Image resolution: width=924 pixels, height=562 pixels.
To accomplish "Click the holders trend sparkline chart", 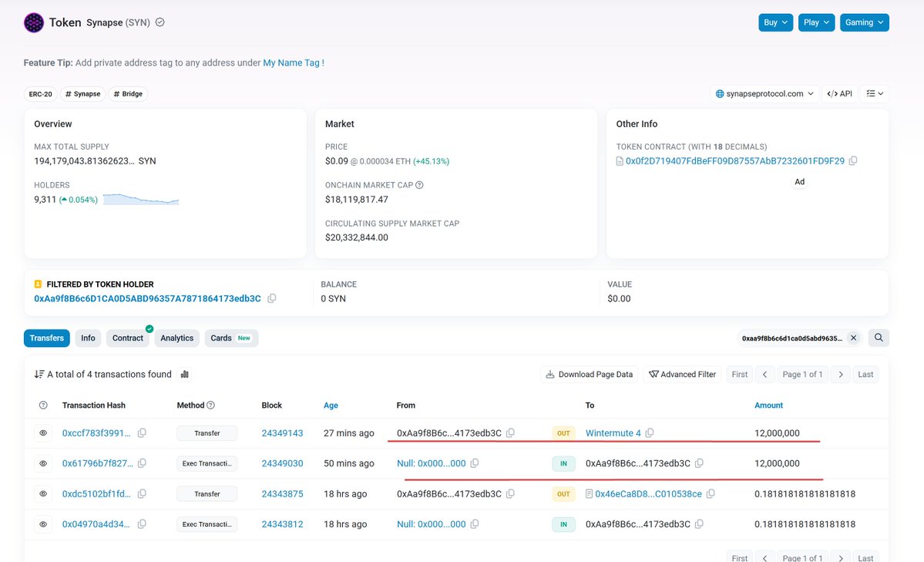I will [x=141, y=200].
